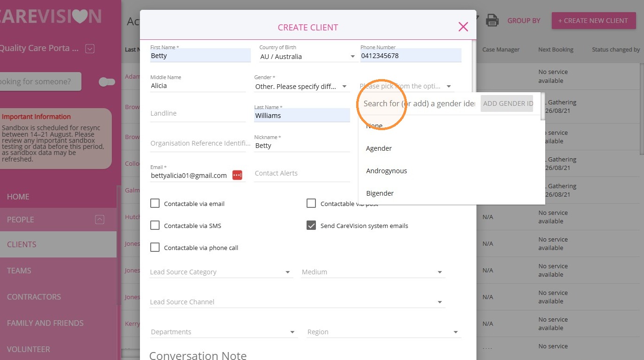Click the ADD GENDER ID button
Viewport: 644px width, 360px height.
(508, 103)
